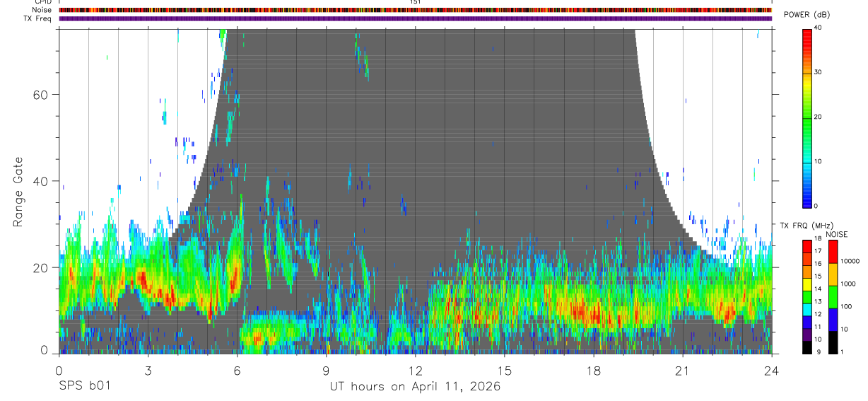Click the purple segment of the TX FRQ legend
868x401 pixels.
[x=807, y=335]
